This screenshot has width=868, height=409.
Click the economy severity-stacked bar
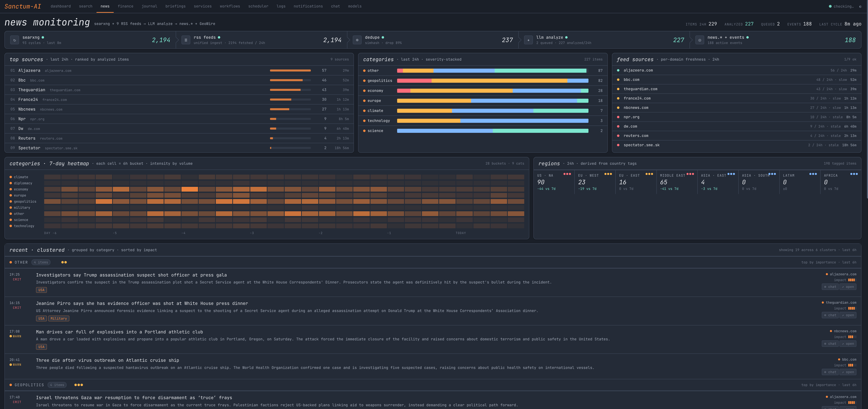pos(493,91)
